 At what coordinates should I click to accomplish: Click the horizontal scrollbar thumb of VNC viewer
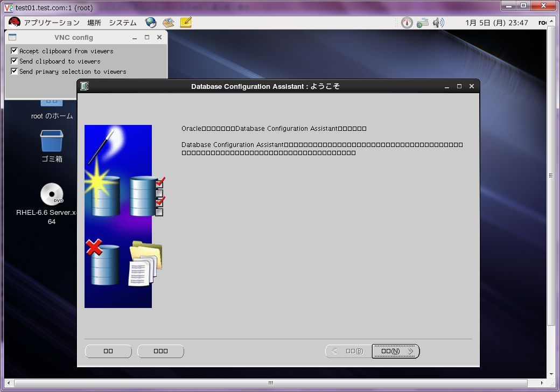(271, 383)
